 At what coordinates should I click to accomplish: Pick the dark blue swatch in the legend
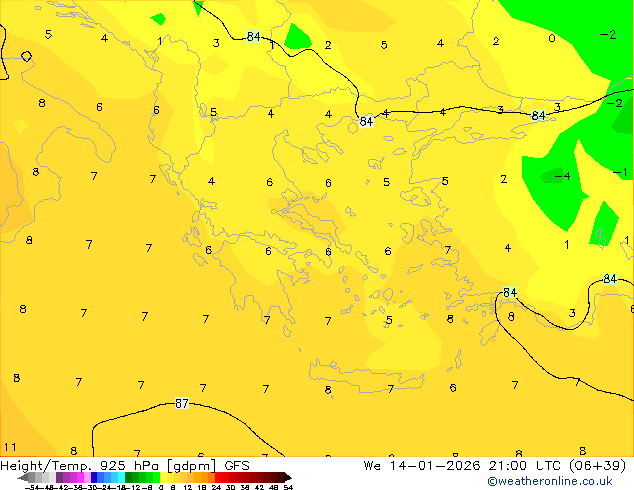pos(94,477)
